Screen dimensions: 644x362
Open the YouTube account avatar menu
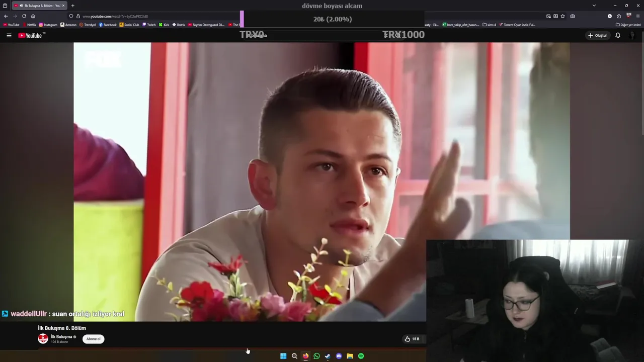click(x=632, y=35)
